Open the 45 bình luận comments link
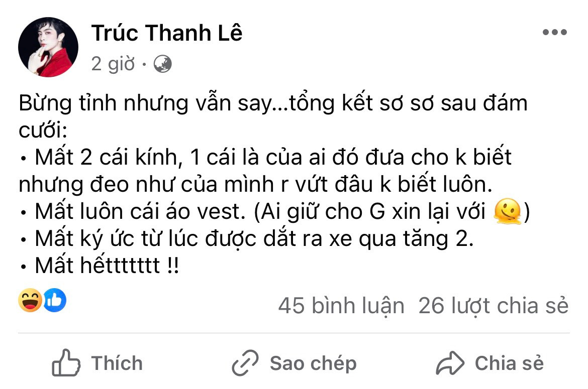 point(341,306)
